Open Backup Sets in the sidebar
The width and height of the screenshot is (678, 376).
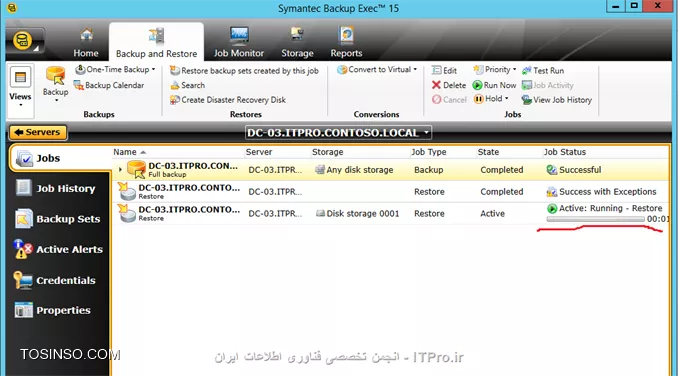58,219
